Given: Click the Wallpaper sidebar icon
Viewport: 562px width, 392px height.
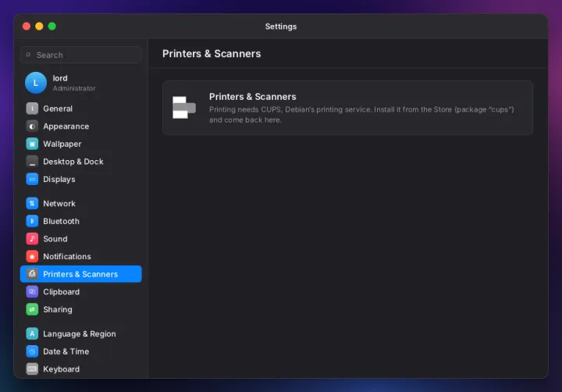Looking at the screenshot, I should 32,144.
